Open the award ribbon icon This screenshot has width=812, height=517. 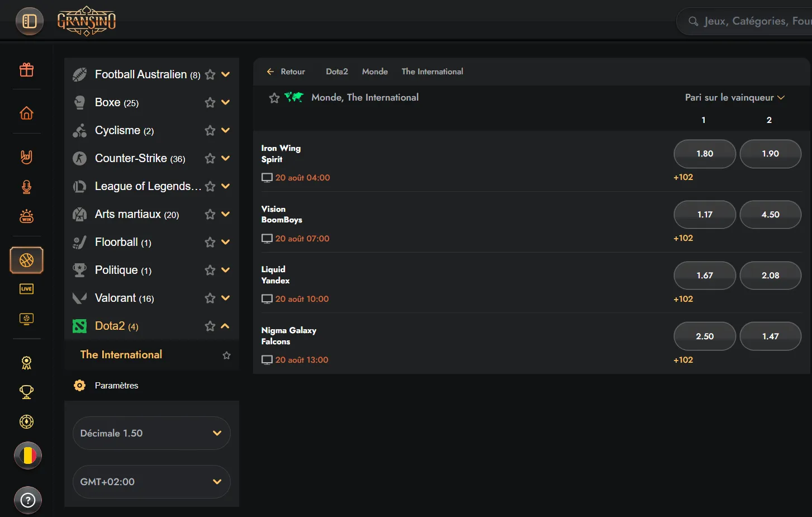point(26,363)
